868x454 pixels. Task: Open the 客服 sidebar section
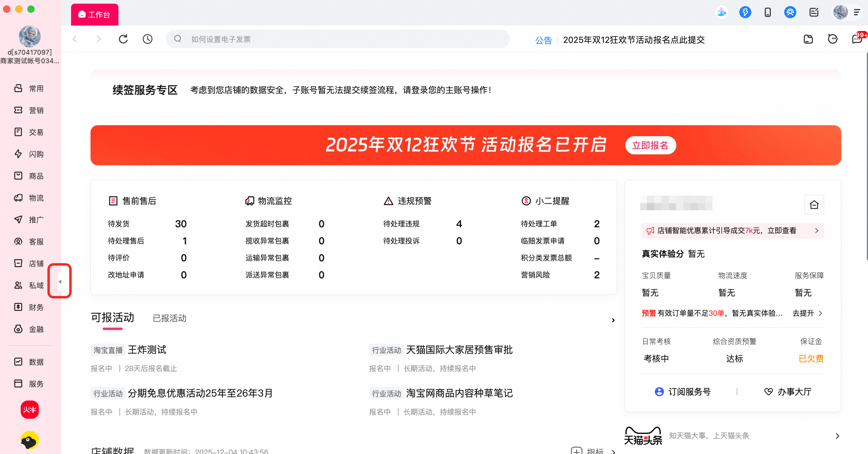tap(29, 242)
